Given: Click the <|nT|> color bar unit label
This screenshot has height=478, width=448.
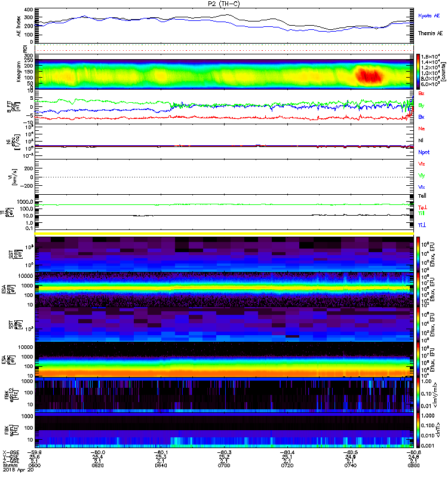Looking at the screenshot, I should pyautogui.click(x=439, y=430).
